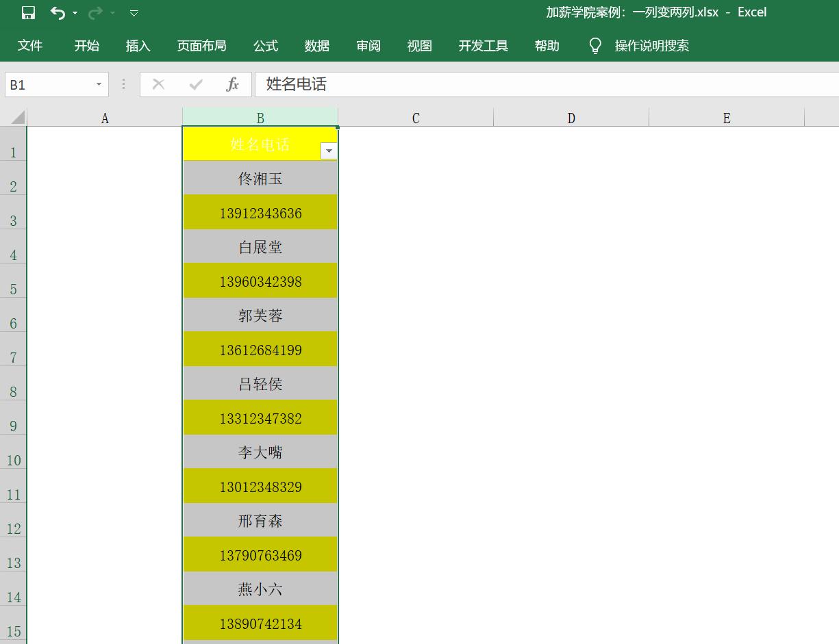Click column header C
The width and height of the screenshot is (839, 644).
415,117
